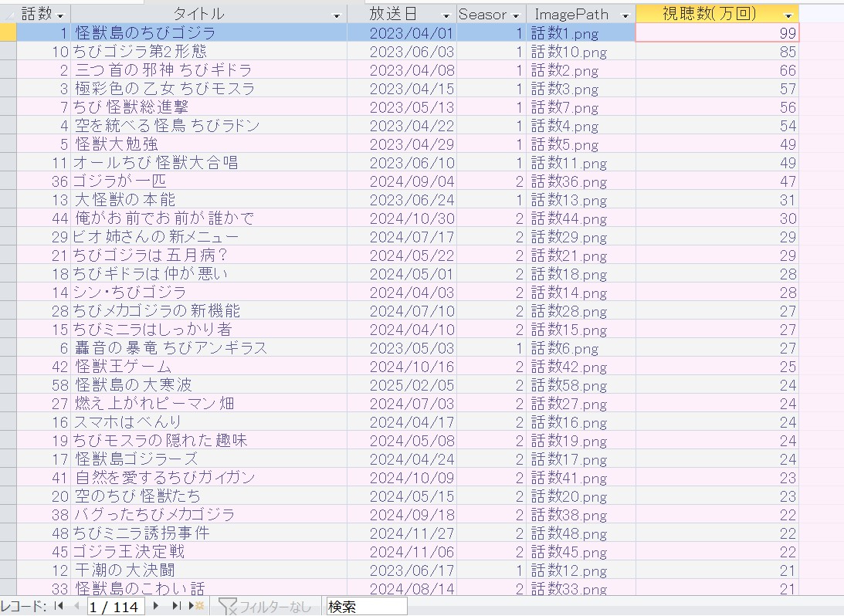Create new blank record icon
This screenshot has height=616, width=844.
click(x=196, y=606)
